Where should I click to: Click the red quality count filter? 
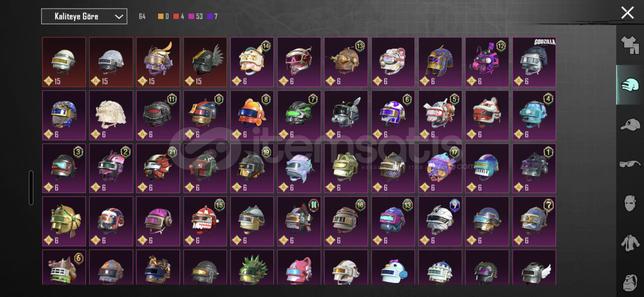(x=179, y=16)
